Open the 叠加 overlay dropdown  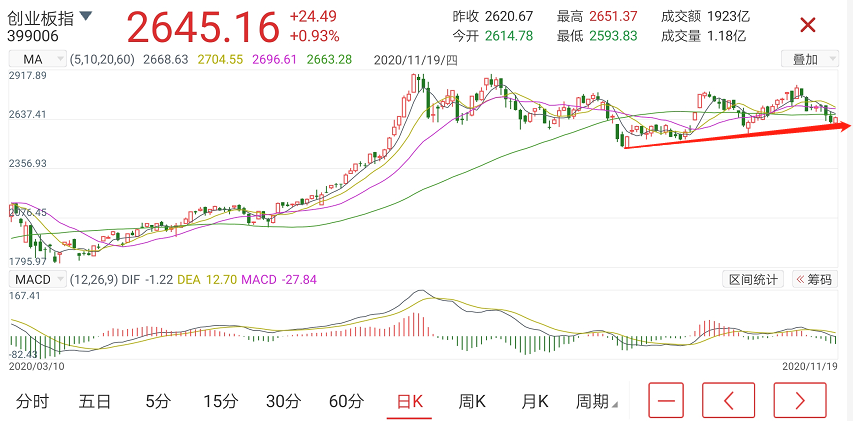click(x=809, y=59)
